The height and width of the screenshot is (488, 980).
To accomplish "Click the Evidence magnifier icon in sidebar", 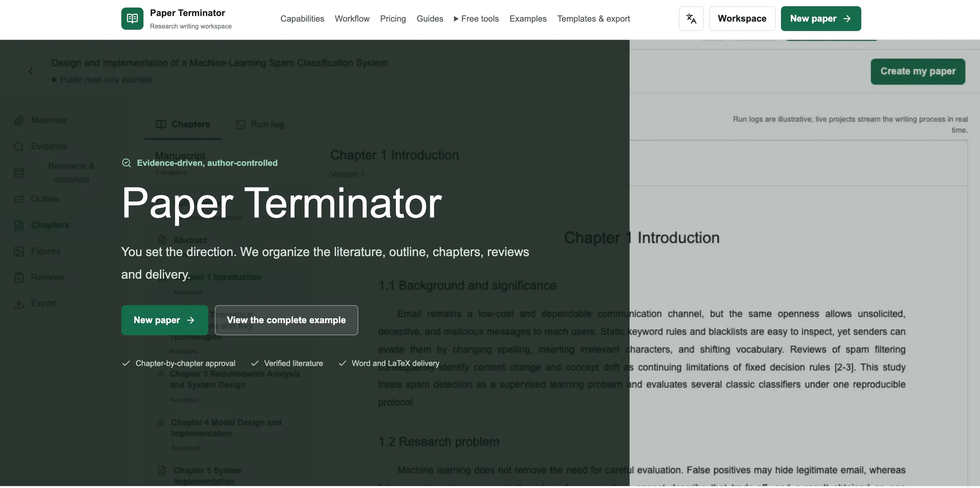I will coord(19,147).
